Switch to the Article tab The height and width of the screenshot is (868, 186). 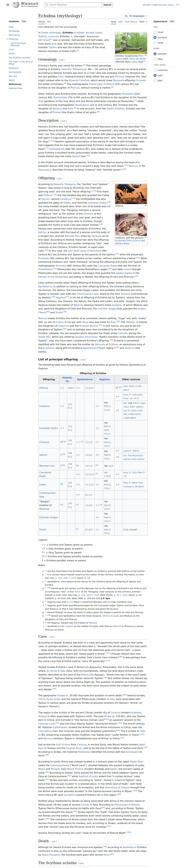pyautogui.click(x=42, y=22)
